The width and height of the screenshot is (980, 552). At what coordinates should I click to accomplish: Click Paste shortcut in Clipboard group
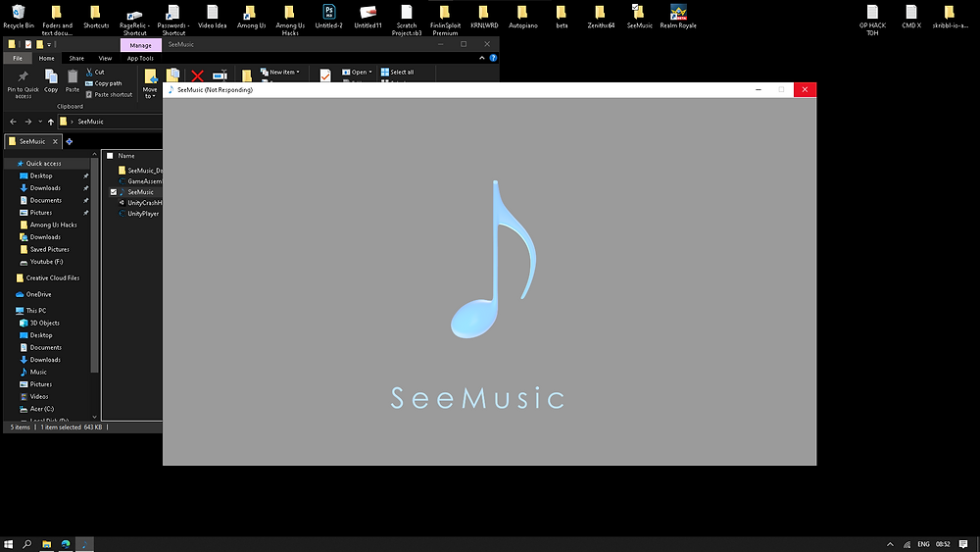click(x=109, y=94)
